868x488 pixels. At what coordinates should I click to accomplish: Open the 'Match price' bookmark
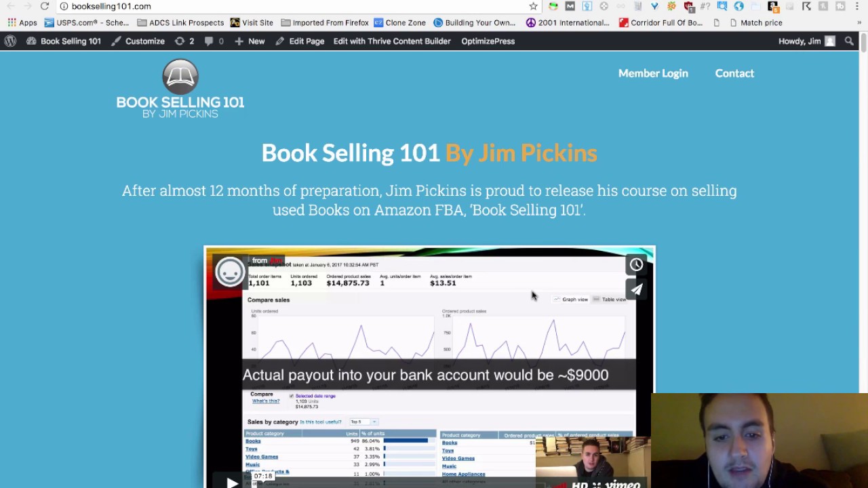pos(755,22)
